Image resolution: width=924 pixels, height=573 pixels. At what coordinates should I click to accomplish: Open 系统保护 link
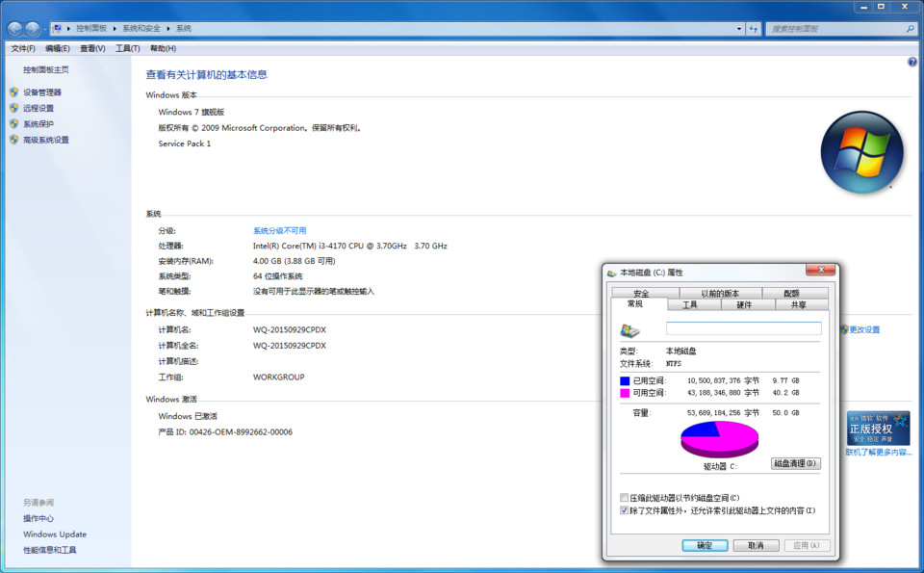(38, 124)
